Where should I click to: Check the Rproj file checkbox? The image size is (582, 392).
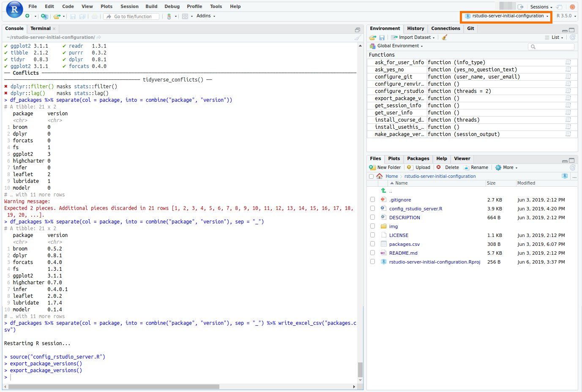(x=372, y=261)
